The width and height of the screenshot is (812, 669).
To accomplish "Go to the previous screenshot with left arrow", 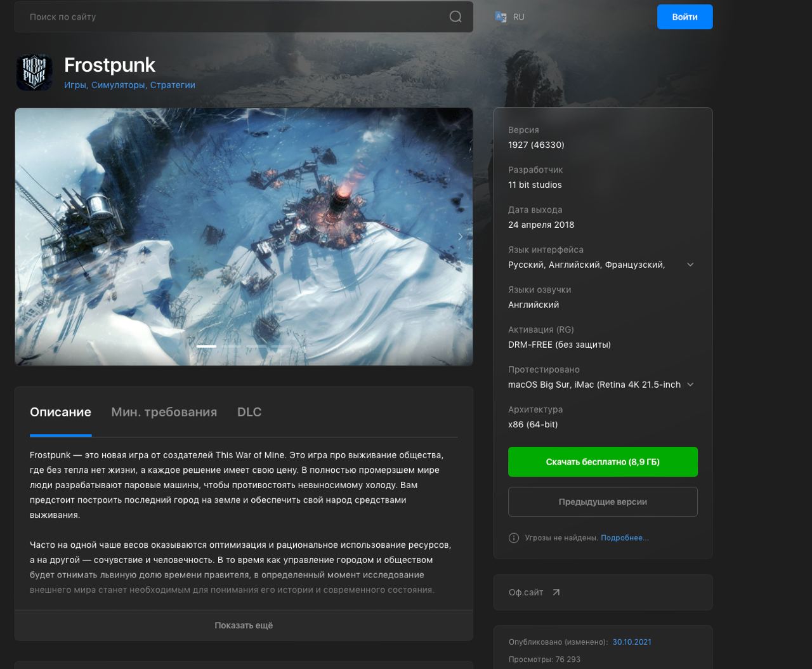I will pyautogui.click(x=27, y=237).
